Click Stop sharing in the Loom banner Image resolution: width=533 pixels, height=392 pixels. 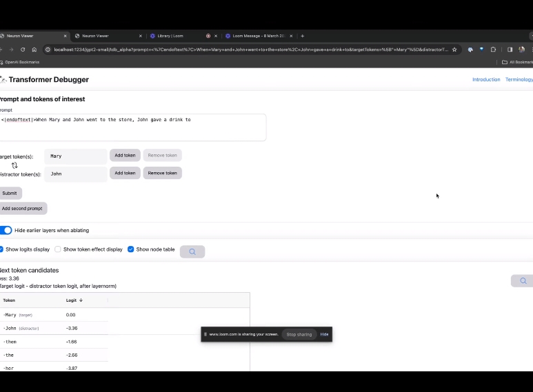coord(299,334)
